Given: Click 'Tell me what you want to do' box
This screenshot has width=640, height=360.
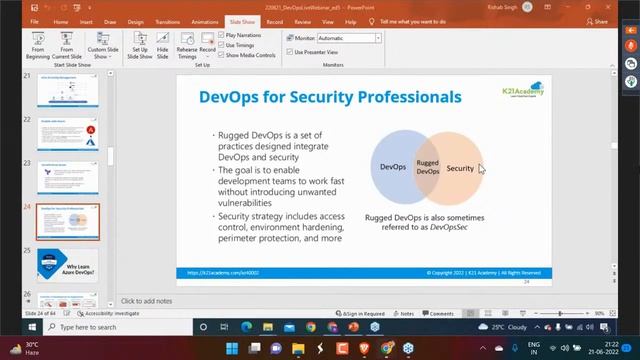Looking at the screenshot, I should (413, 22).
